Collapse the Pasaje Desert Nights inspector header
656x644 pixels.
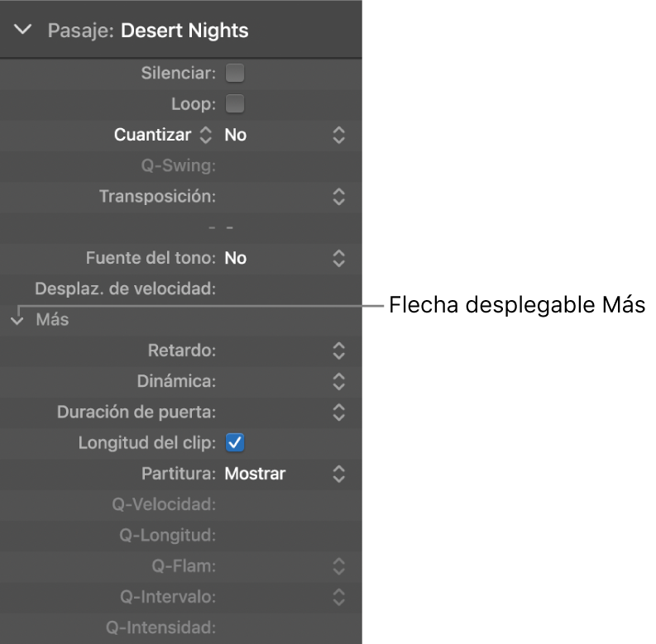click(23, 31)
